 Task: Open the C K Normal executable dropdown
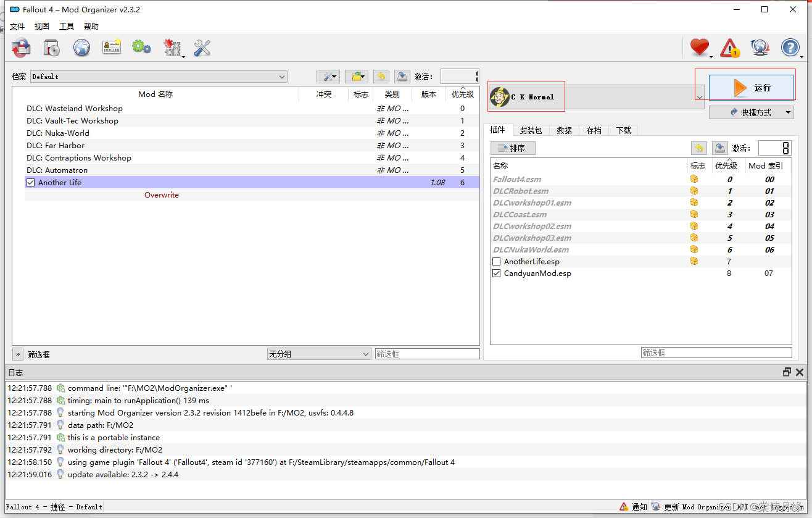point(596,97)
